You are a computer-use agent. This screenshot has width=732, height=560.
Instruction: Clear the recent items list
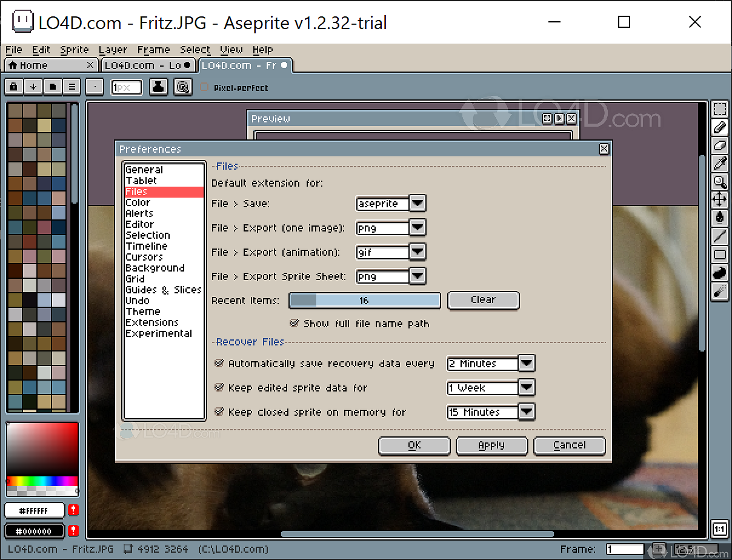[483, 300]
